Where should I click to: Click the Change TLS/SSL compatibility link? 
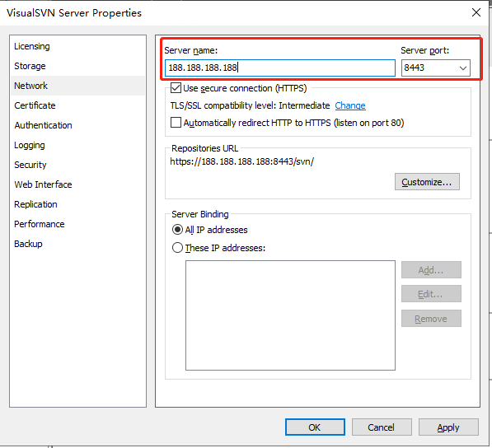350,105
